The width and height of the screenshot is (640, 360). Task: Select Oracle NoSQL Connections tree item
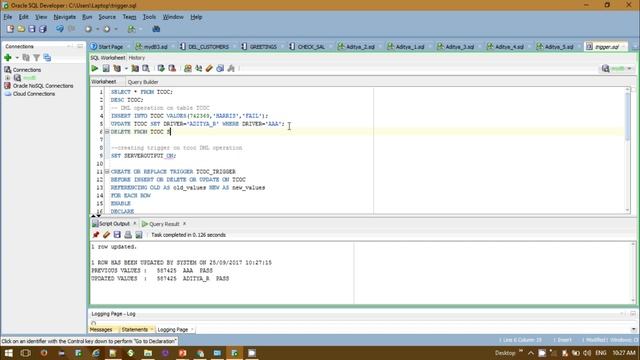tap(39, 86)
